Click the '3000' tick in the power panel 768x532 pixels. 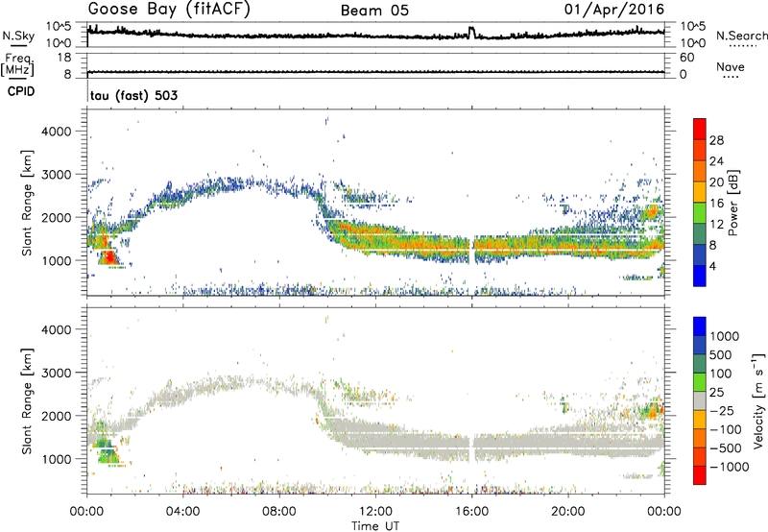(x=57, y=175)
